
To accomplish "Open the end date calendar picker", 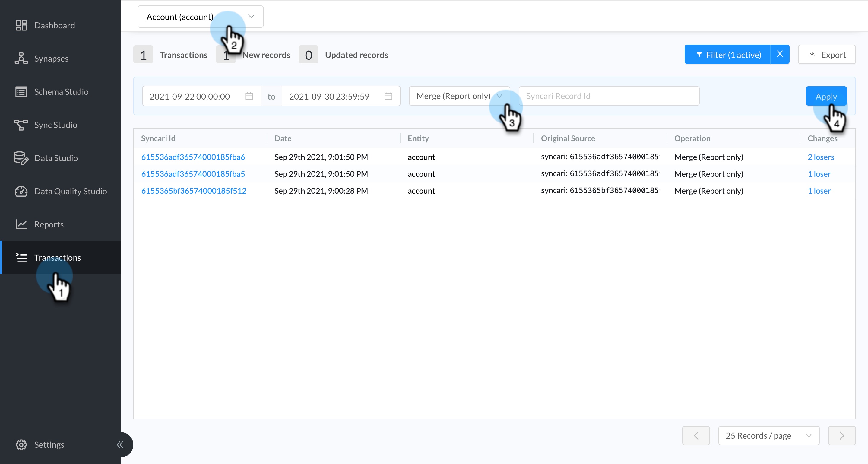I will coord(388,96).
